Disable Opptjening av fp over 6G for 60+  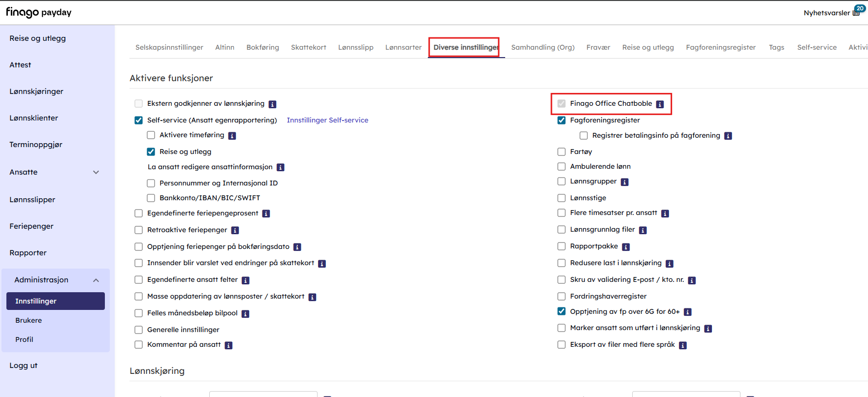pyautogui.click(x=561, y=311)
